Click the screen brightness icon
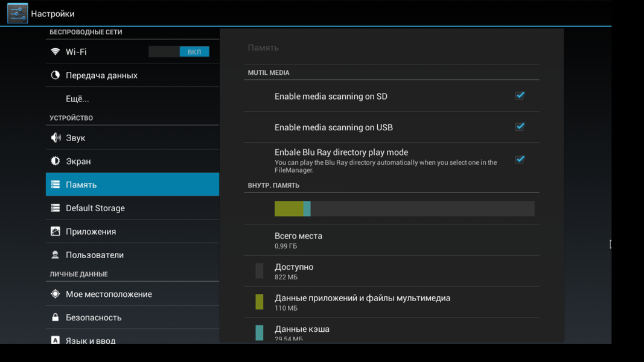The height and width of the screenshot is (362, 644). tap(56, 161)
